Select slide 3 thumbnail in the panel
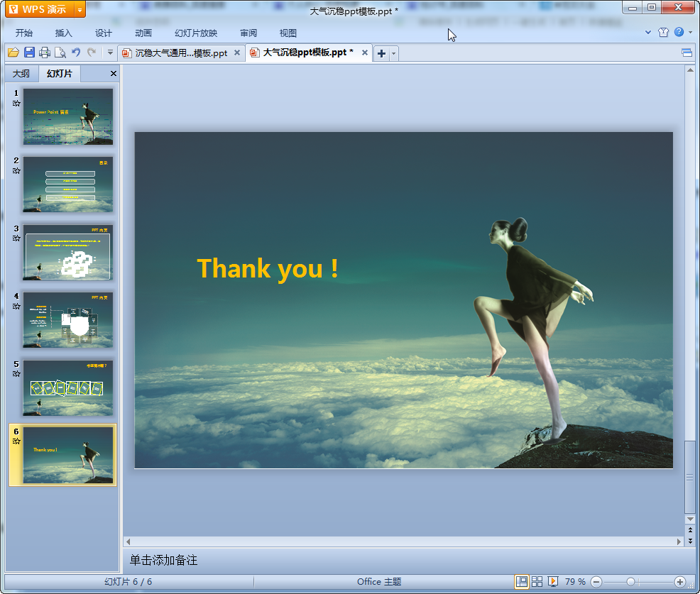 [x=67, y=252]
